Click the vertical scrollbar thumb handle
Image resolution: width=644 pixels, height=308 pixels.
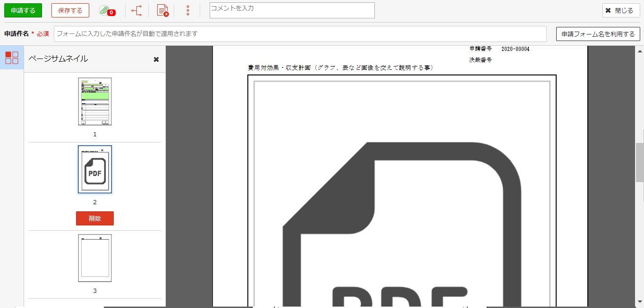(x=640, y=162)
